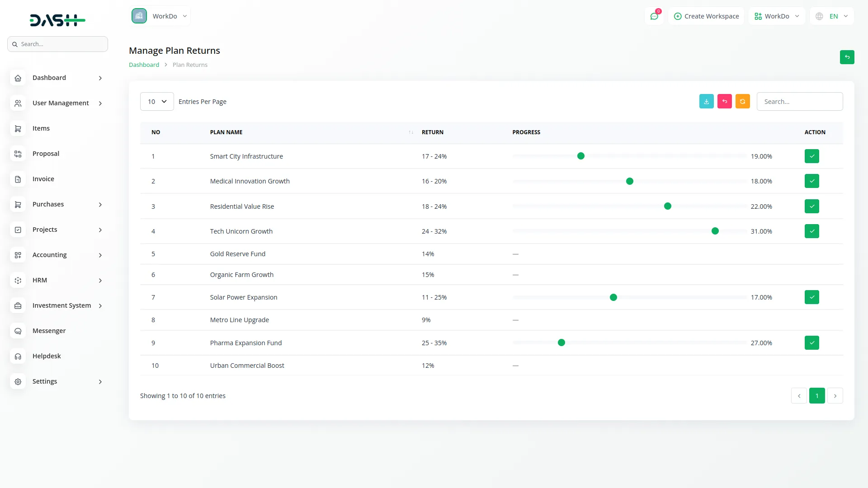This screenshot has width=868, height=488.
Task: Click green check action for Pharma Expansion Fund
Action: tap(811, 343)
